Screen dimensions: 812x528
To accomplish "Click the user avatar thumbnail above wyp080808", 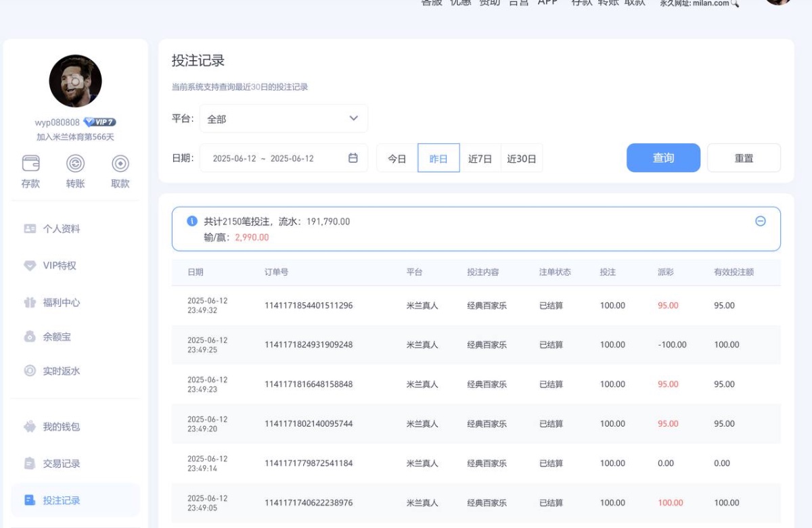I will 75,80.
